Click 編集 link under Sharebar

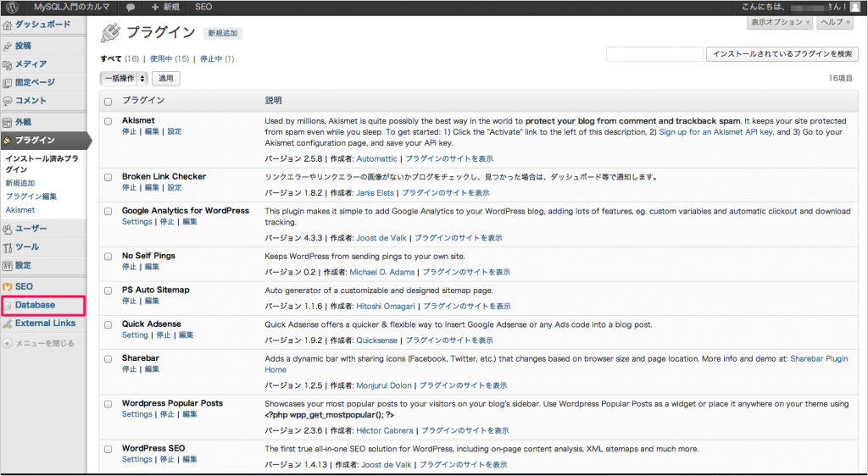click(x=152, y=369)
